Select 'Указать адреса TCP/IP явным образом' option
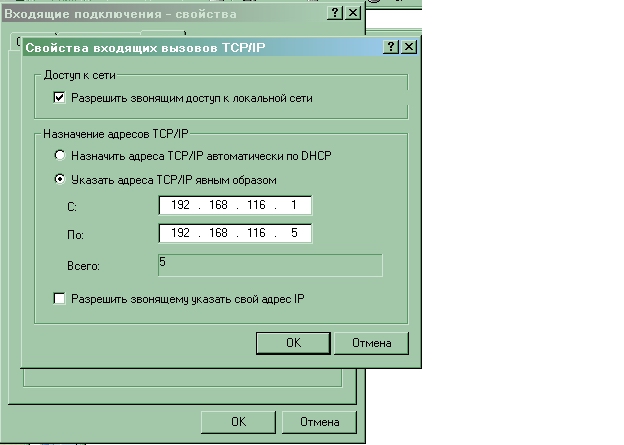 pyautogui.click(x=60, y=179)
